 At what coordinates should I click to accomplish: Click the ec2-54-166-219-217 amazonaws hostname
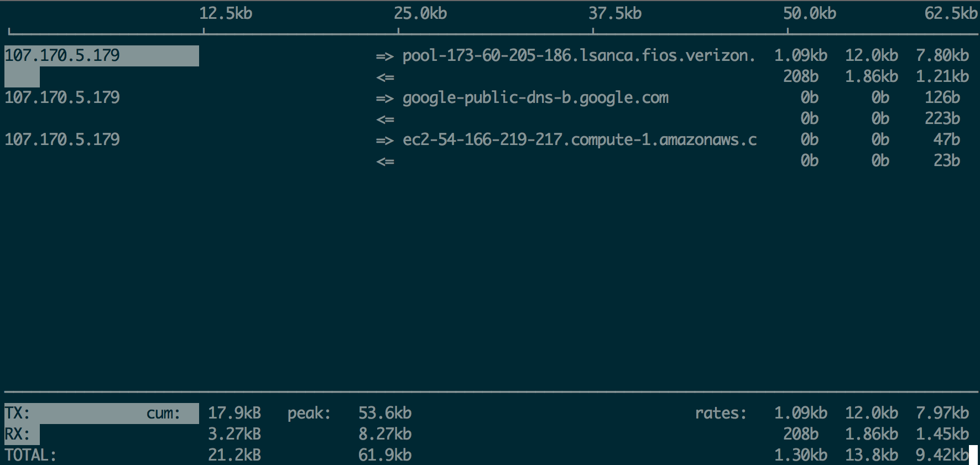580,140
